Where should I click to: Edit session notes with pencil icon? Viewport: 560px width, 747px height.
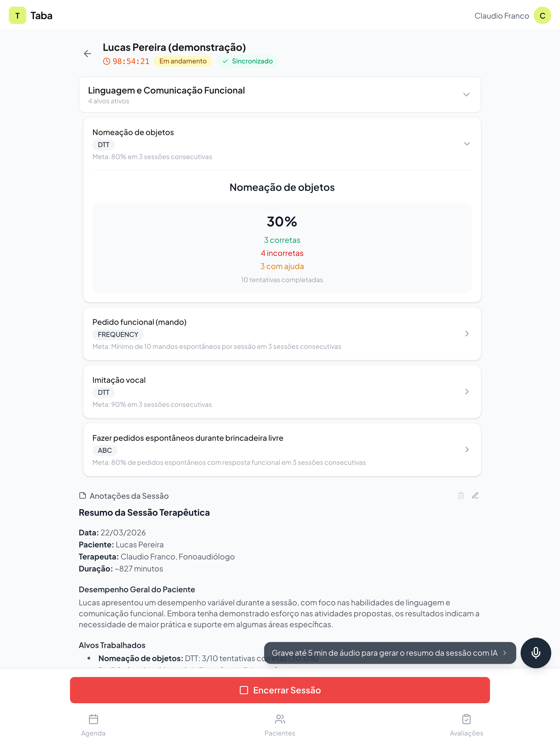[x=475, y=495]
